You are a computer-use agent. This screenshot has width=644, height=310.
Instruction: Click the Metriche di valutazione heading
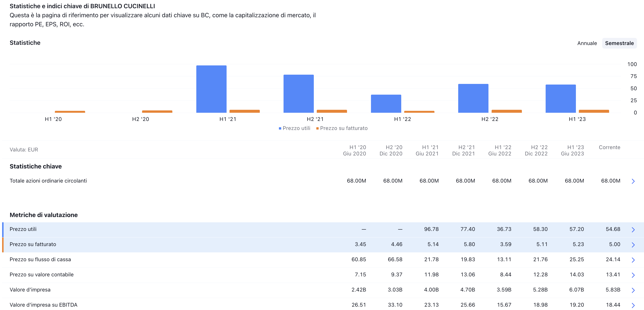pyautogui.click(x=44, y=215)
